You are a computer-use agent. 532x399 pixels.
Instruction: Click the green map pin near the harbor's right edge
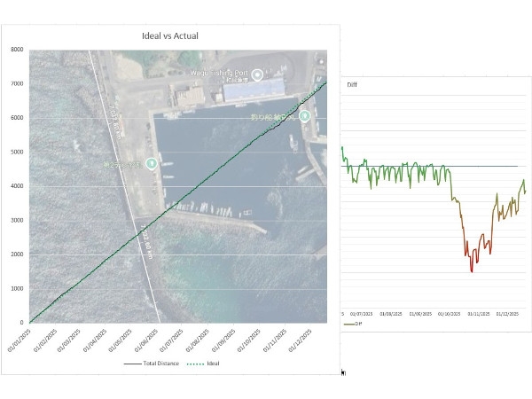tap(304, 115)
